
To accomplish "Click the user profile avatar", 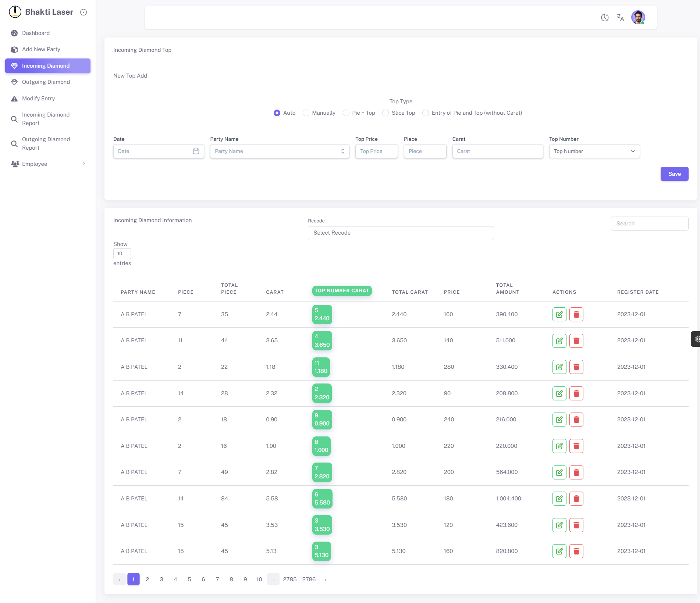I will [638, 17].
